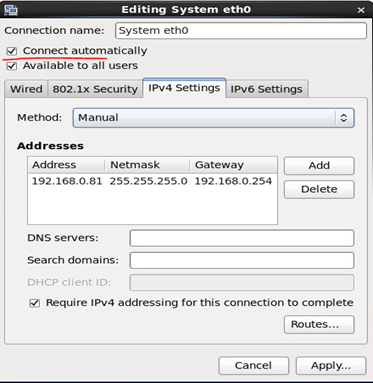The width and height of the screenshot is (373, 383).
Task: Delete the selected address entry
Action: coord(319,189)
